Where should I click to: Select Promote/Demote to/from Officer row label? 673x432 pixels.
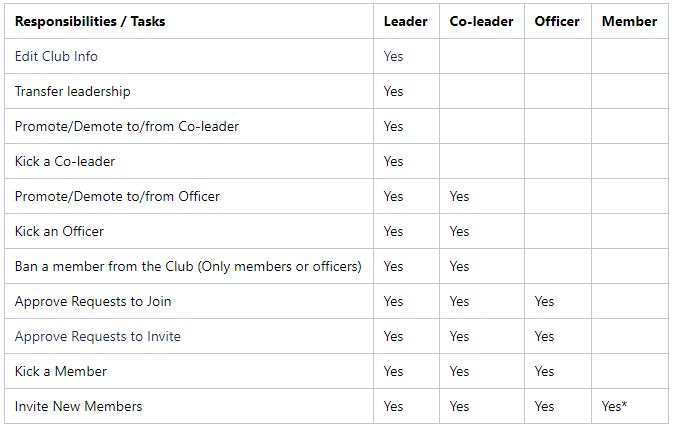tap(117, 196)
